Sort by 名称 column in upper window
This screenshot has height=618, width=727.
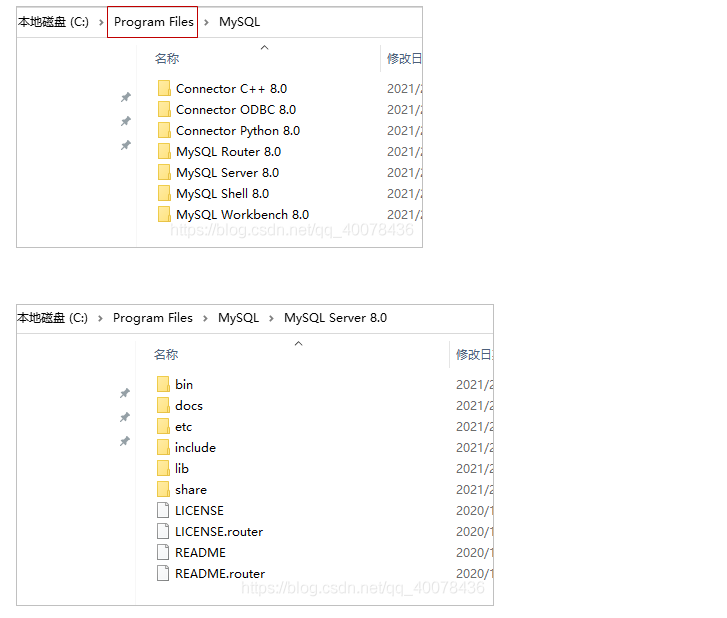tap(167, 58)
